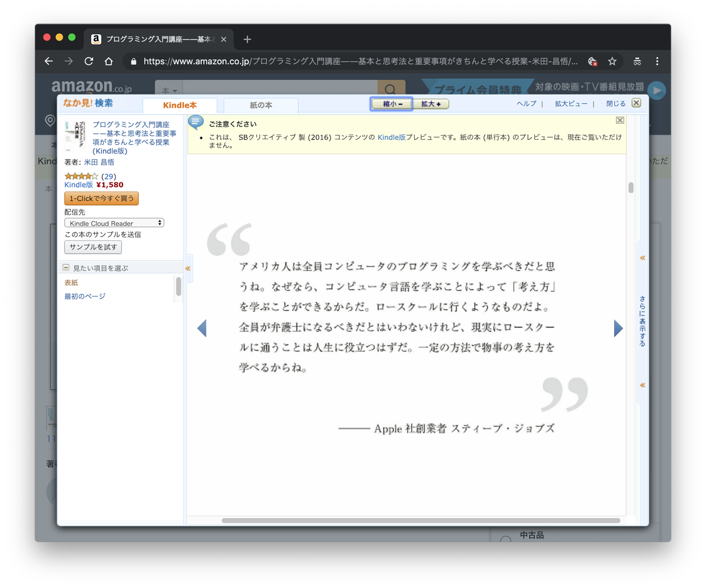Open the 拡大ビュー link
706x588 pixels.
[571, 103]
